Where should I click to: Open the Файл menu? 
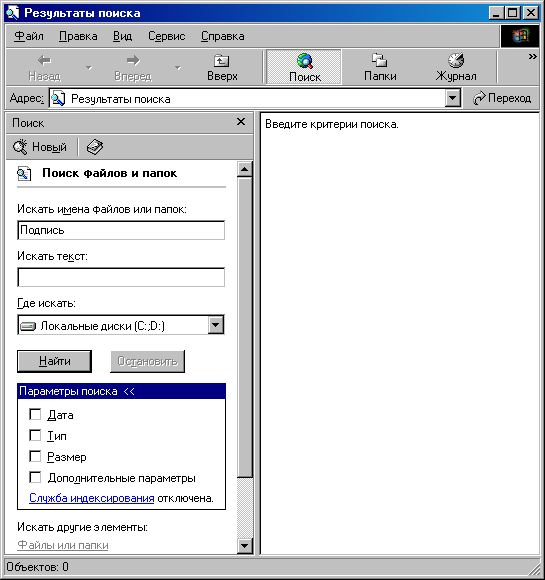click(28, 36)
